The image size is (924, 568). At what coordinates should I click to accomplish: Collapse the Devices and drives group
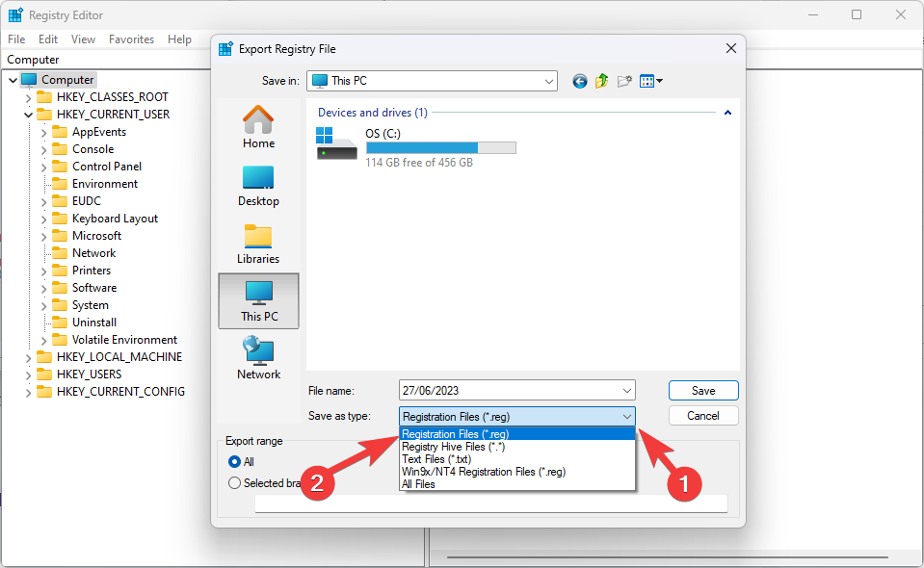727,114
